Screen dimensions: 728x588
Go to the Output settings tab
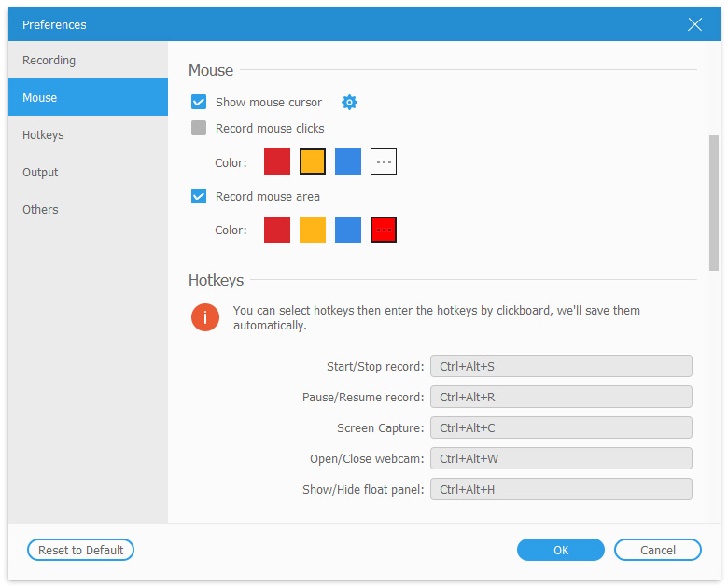pos(41,173)
